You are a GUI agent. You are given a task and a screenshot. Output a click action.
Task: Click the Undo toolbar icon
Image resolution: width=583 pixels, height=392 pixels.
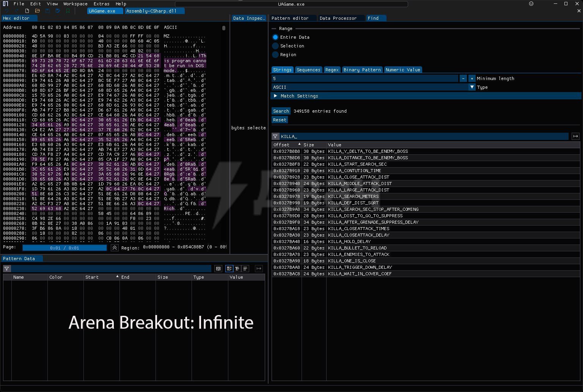click(x=6, y=11)
